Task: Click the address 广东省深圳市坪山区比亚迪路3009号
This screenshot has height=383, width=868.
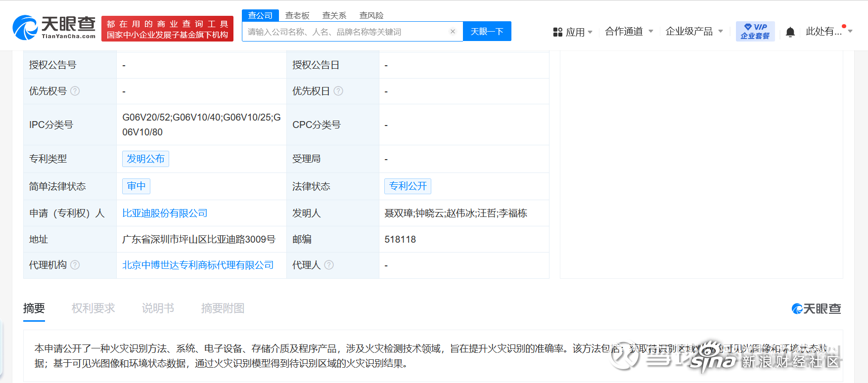Action: (199, 239)
